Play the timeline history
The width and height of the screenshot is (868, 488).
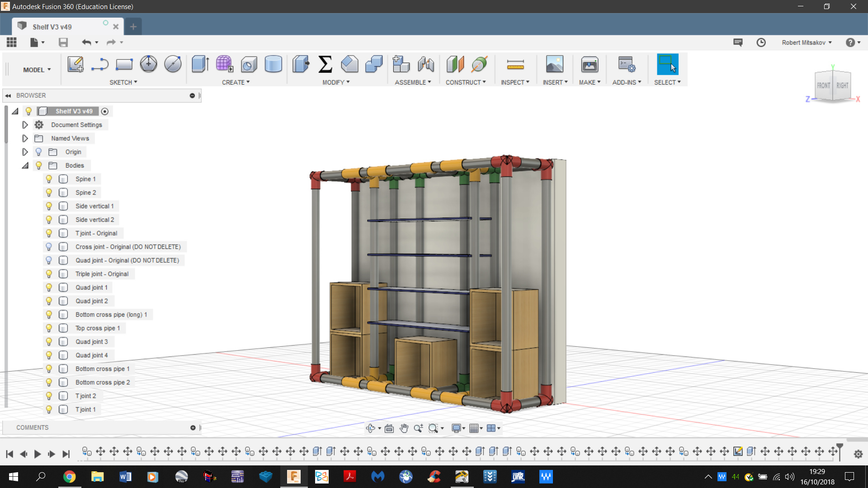coord(38,454)
